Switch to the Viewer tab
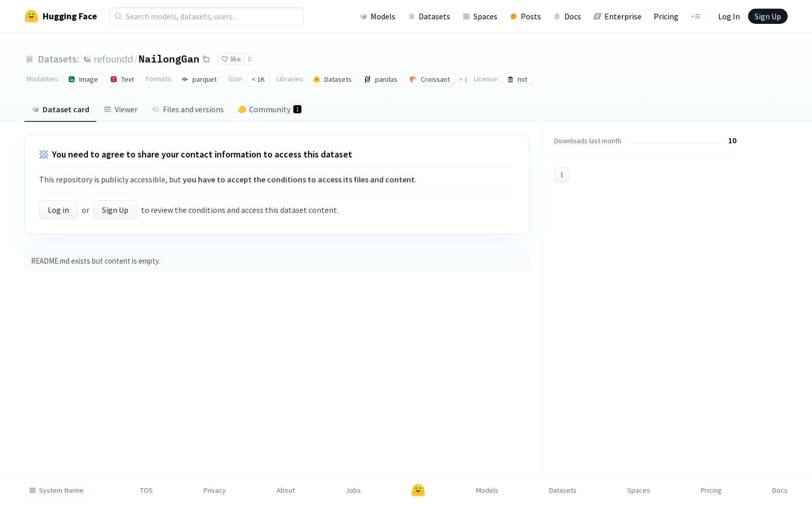The image size is (812, 508). 121,109
